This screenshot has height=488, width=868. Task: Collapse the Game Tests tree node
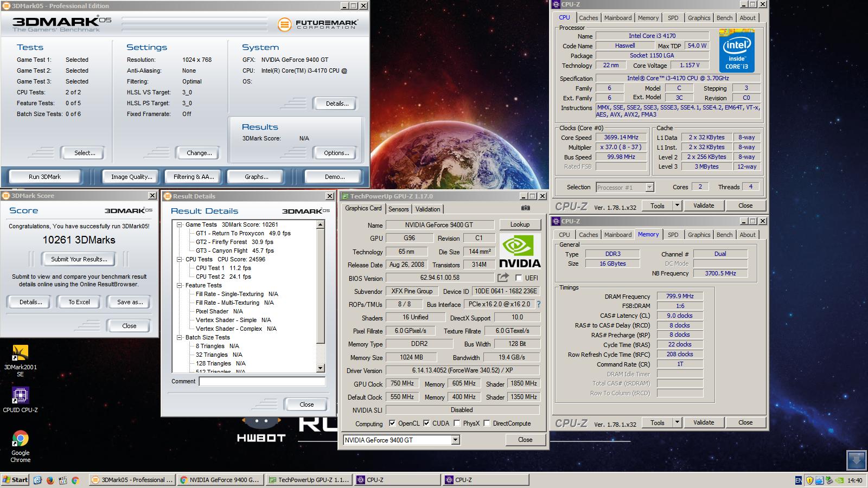(179, 224)
